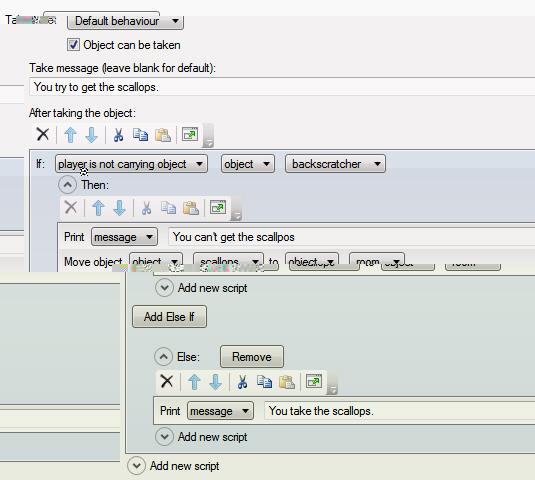The image size is (535, 480).
Task: Click move down arrow in After taking toolbar
Action: click(x=91, y=135)
